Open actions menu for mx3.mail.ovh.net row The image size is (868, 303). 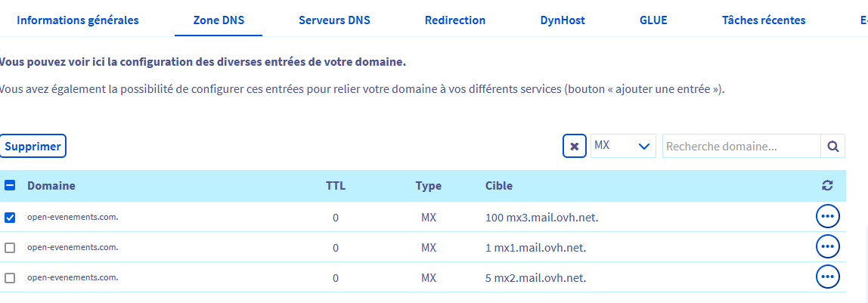pos(828,217)
